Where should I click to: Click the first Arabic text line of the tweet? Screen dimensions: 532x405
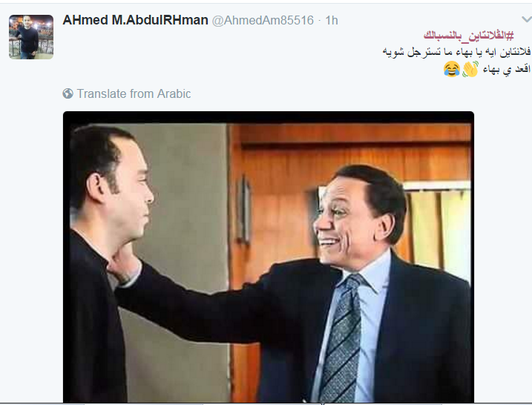(456, 52)
